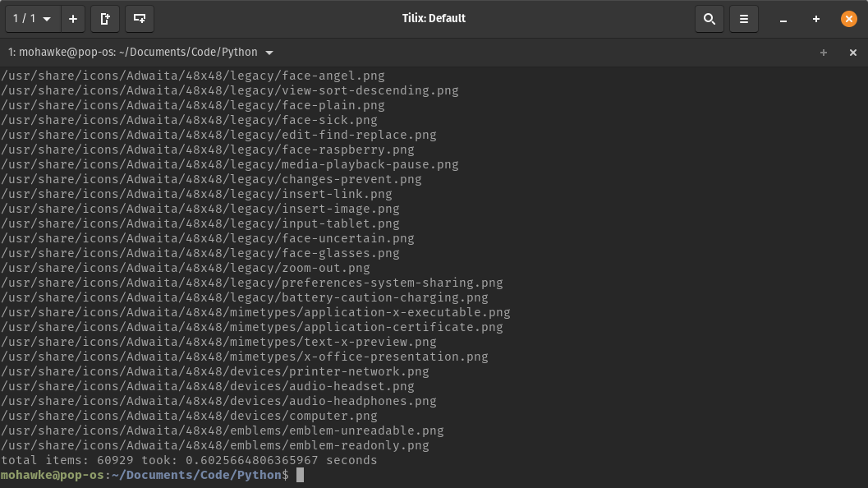Image resolution: width=868 pixels, height=488 pixels.
Task: Add a new session with plus button
Action: (x=73, y=18)
